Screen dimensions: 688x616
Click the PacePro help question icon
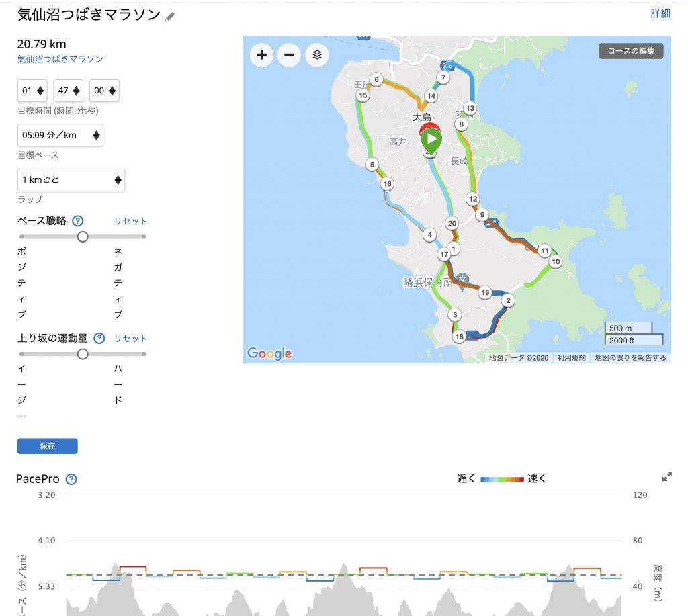pyautogui.click(x=71, y=479)
